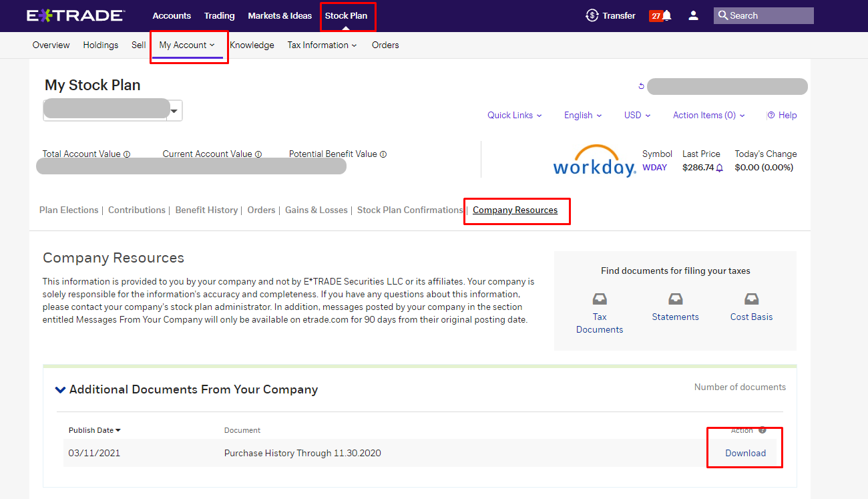Viewport: 868px width, 499px height.
Task: Sort by Publish Date column
Action: (95, 430)
